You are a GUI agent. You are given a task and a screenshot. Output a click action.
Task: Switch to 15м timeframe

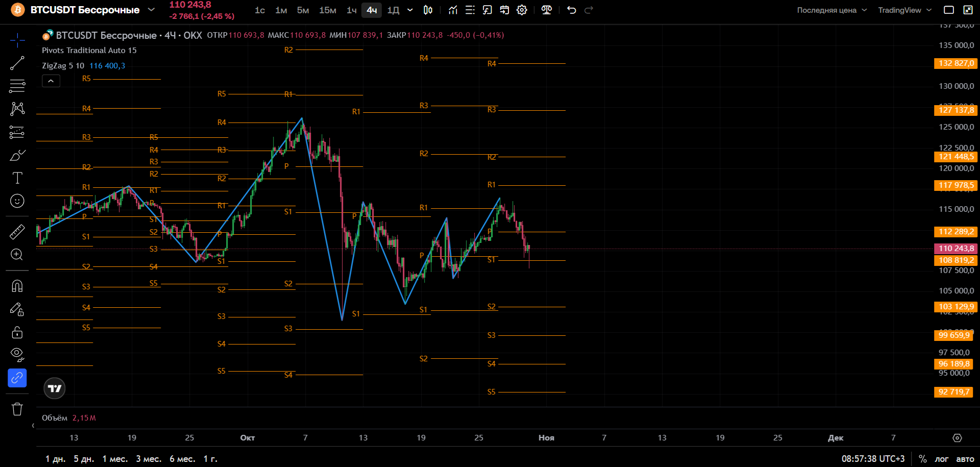[328, 10]
